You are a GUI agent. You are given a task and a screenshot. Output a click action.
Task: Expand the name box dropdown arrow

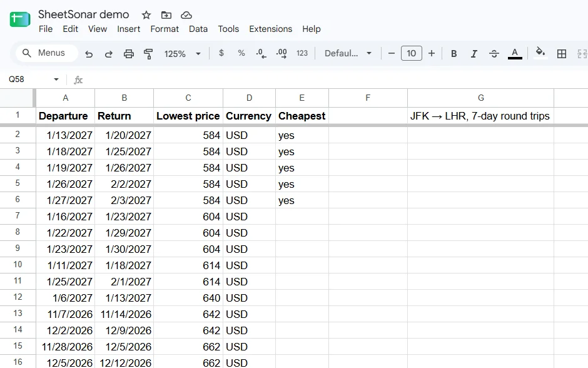point(56,79)
